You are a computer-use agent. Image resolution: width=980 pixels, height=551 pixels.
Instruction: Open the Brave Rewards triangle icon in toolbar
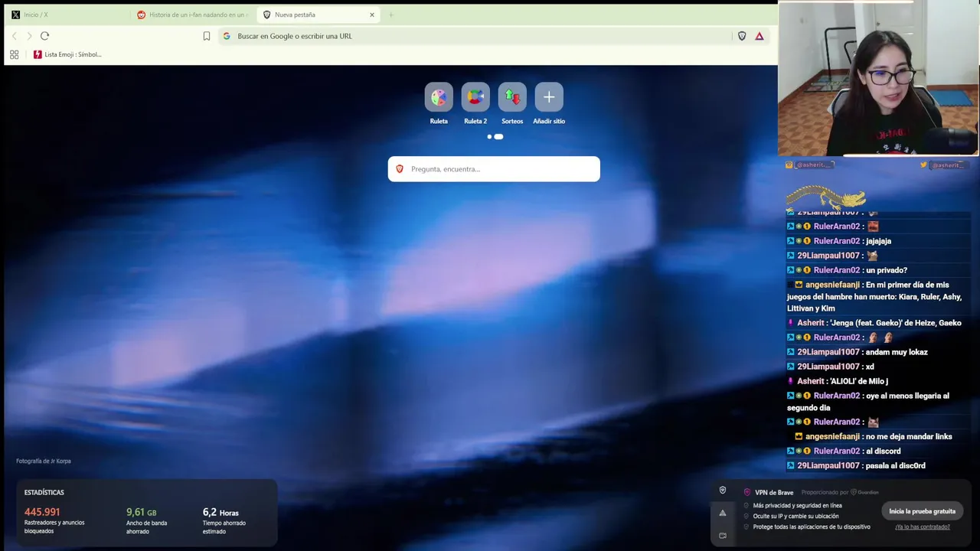(759, 36)
